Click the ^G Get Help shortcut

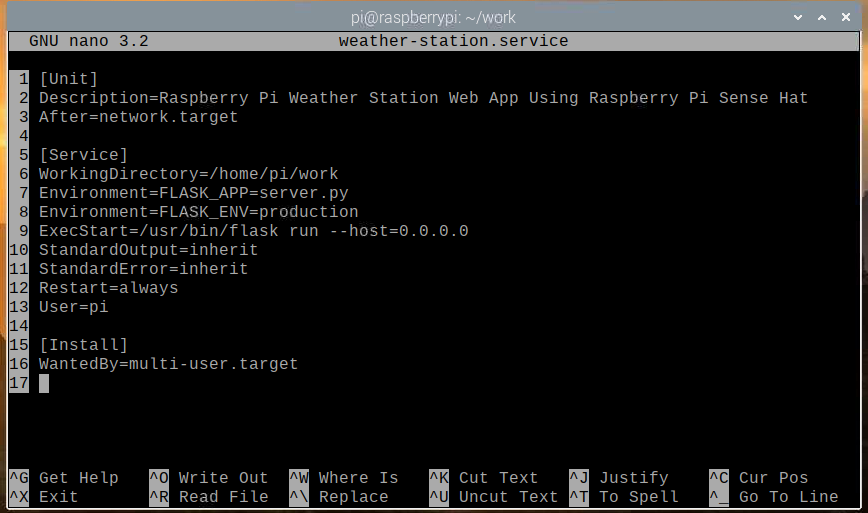pos(64,478)
